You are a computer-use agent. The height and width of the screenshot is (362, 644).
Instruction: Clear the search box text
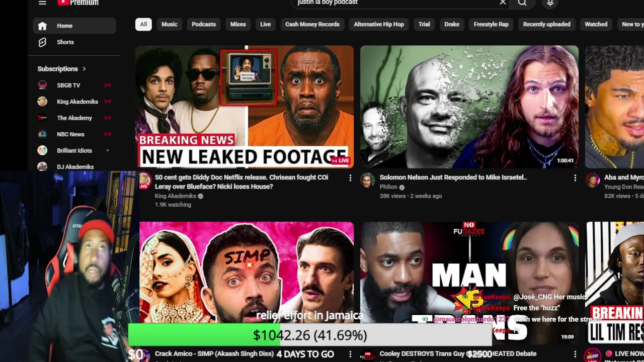503,3
